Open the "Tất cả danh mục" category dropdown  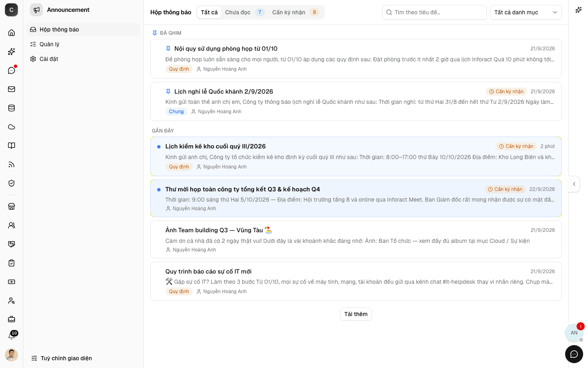526,12
